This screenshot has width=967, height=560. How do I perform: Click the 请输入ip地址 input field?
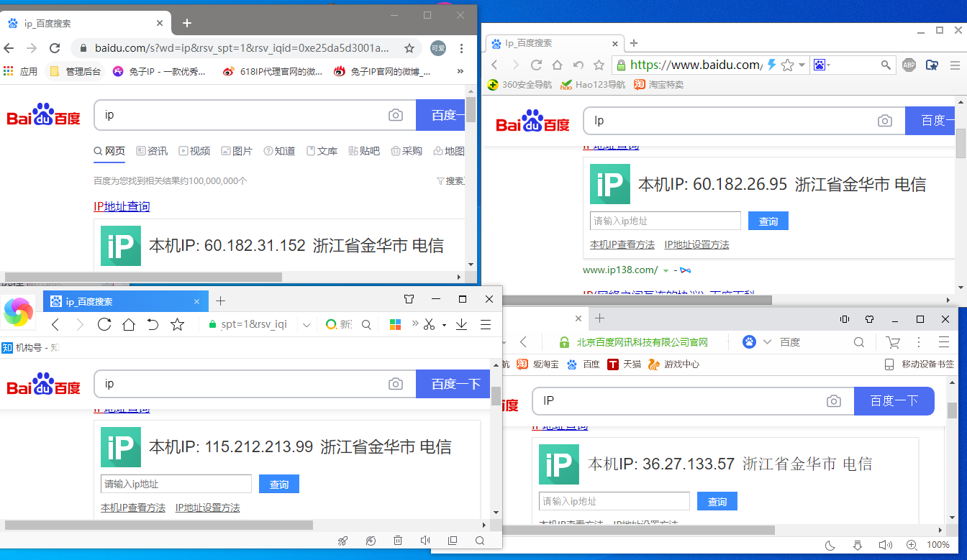(176, 483)
